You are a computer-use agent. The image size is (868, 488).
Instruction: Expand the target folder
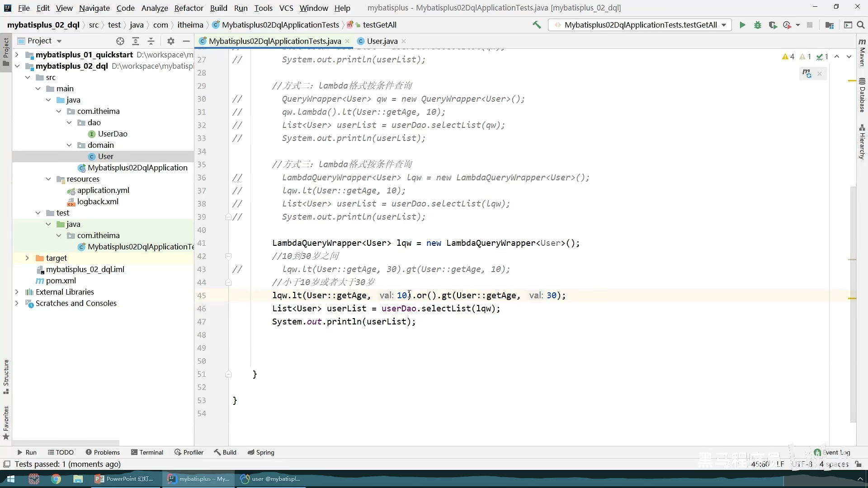27,258
